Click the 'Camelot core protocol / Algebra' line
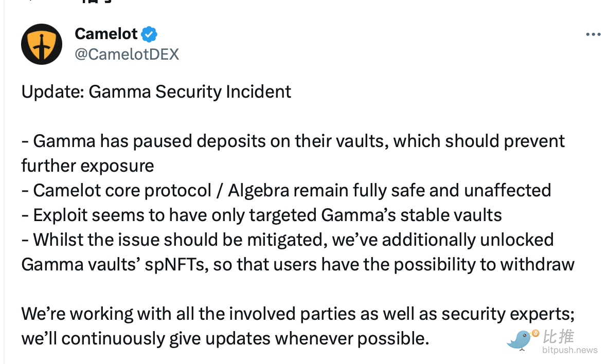 click(286, 190)
